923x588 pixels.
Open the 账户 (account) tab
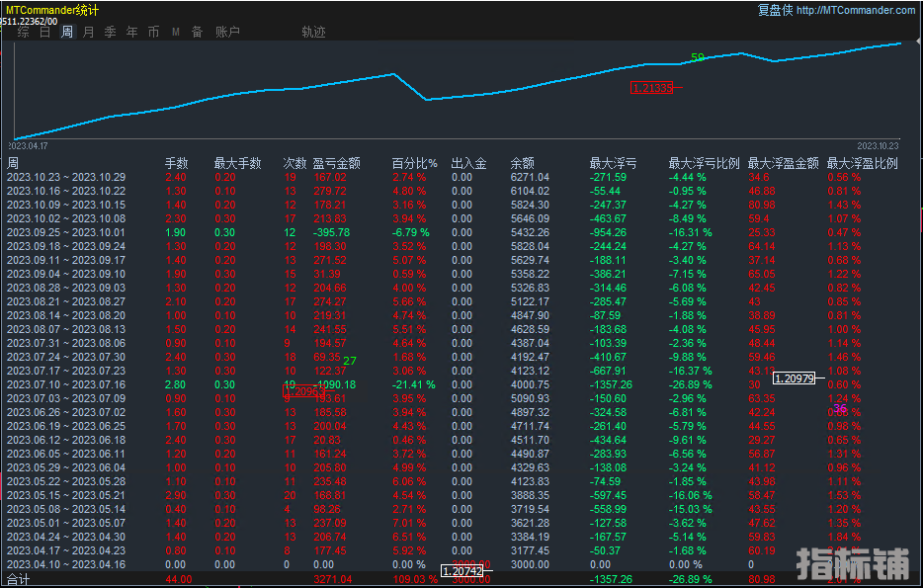coord(227,32)
